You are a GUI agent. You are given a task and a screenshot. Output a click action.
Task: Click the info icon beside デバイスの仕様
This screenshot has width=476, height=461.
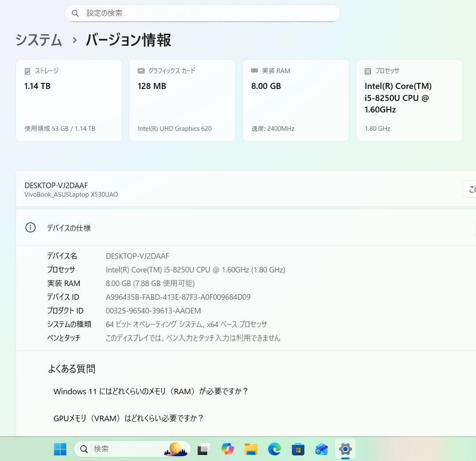click(x=30, y=228)
